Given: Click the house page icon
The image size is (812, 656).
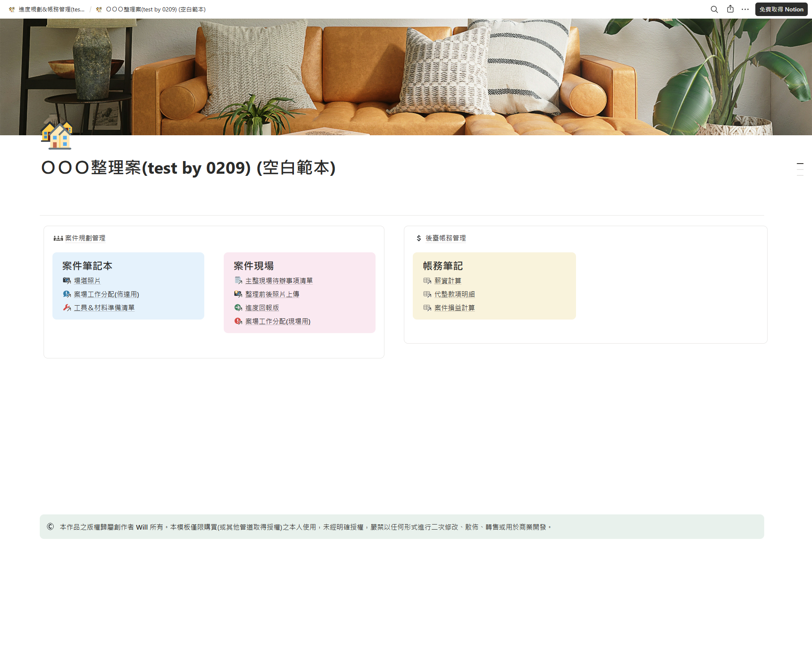Looking at the screenshot, I should click(x=57, y=135).
